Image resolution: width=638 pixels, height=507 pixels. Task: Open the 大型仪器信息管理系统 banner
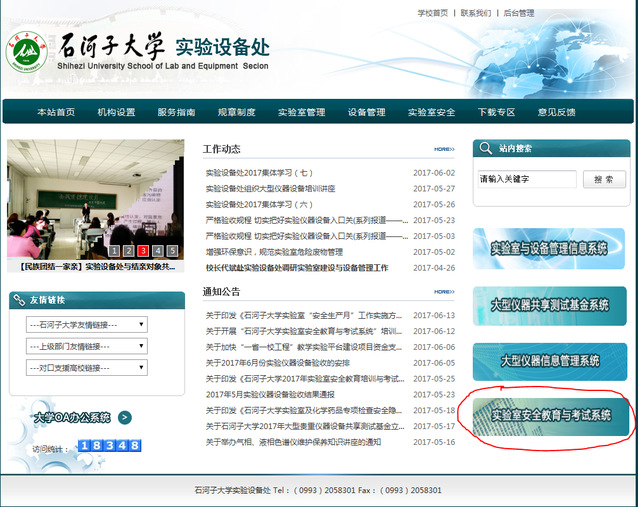pos(550,362)
